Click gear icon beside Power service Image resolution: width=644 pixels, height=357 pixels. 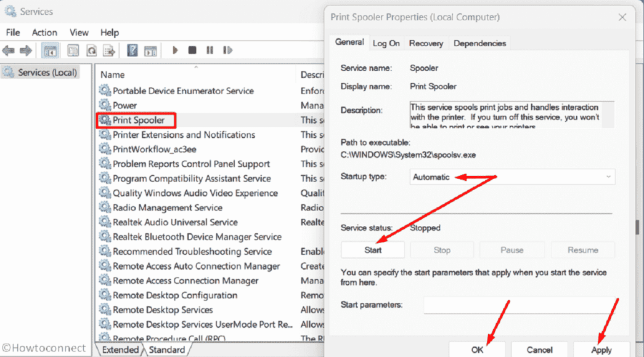coord(105,105)
